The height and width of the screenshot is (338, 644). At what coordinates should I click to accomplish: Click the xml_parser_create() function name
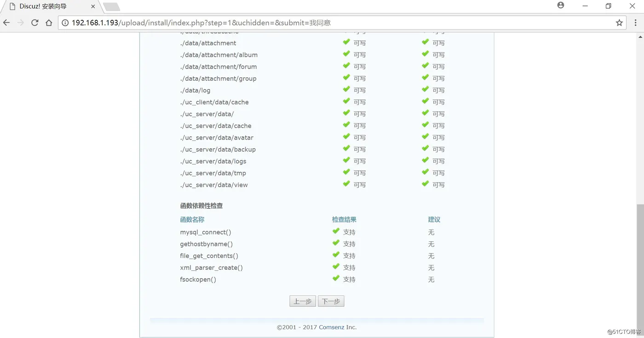click(211, 268)
